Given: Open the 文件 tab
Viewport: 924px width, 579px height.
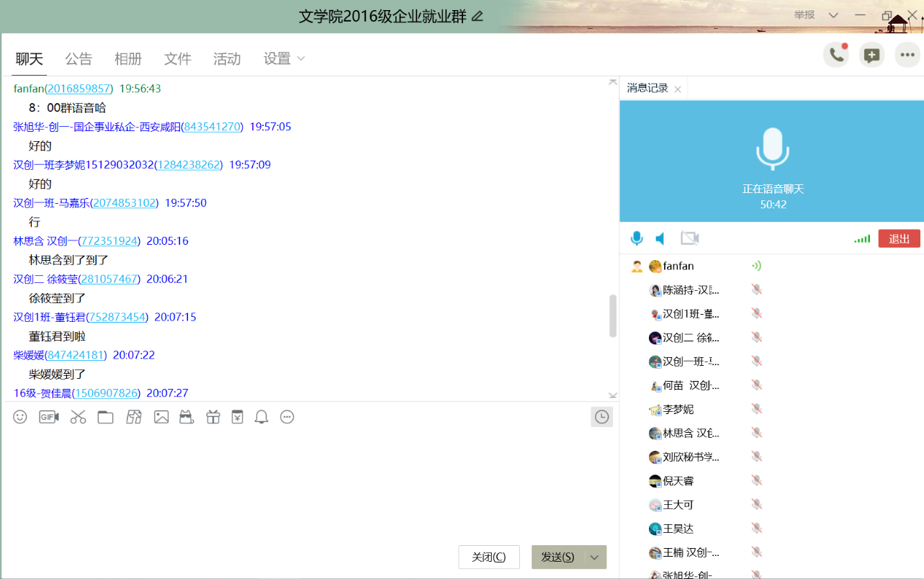Looking at the screenshot, I should tap(177, 59).
